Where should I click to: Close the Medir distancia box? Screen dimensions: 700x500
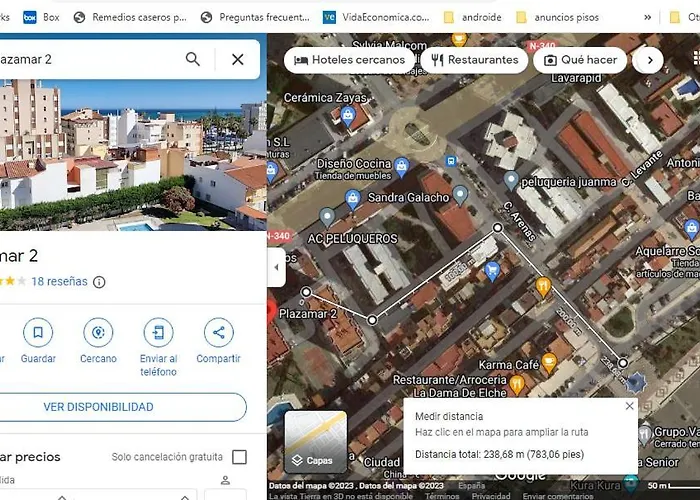(629, 406)
